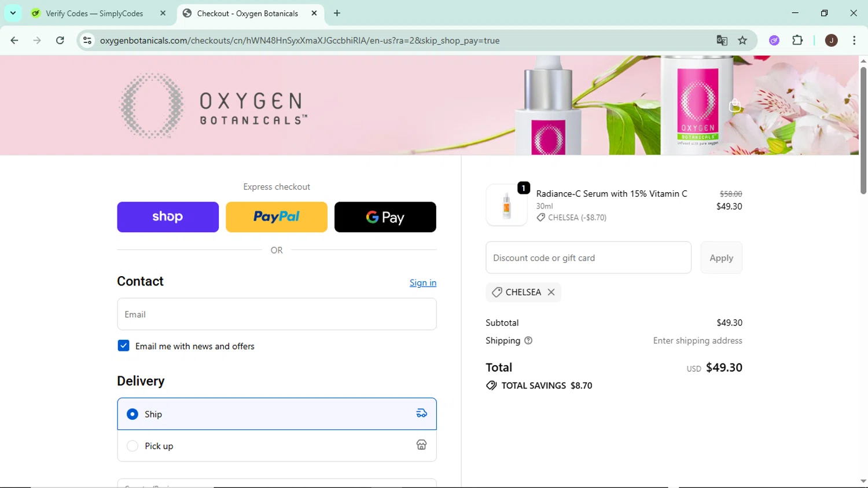This screenshot has height=488, width=868.
Task: Click the shipping truck icon
Action: click(421, 413)
